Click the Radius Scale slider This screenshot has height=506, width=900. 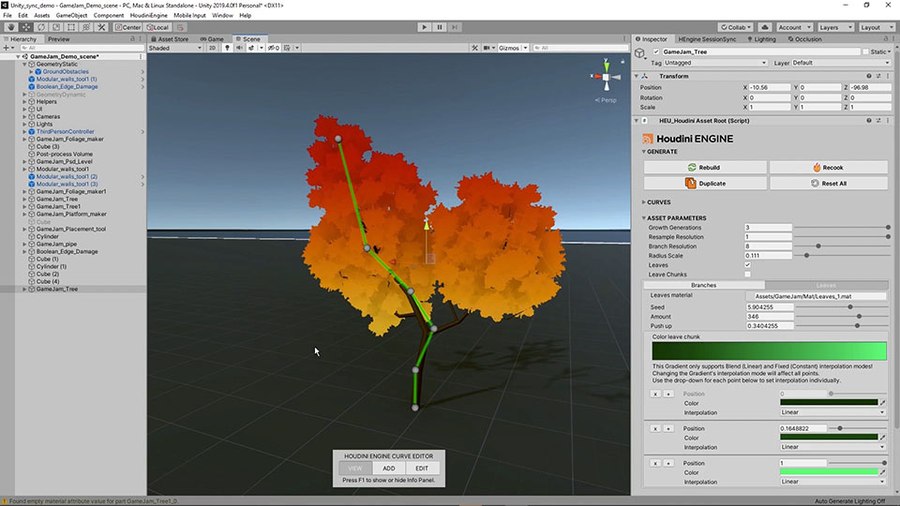(x=842, y=255)
